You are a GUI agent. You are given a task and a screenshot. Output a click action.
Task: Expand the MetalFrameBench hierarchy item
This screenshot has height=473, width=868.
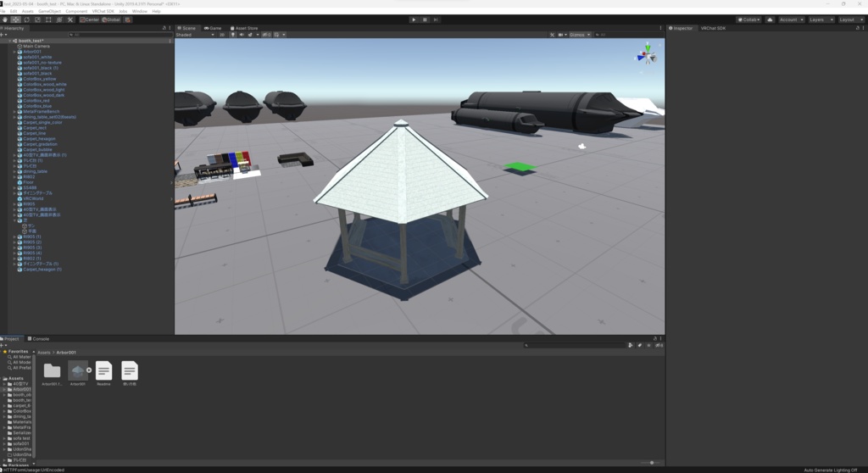14,111
